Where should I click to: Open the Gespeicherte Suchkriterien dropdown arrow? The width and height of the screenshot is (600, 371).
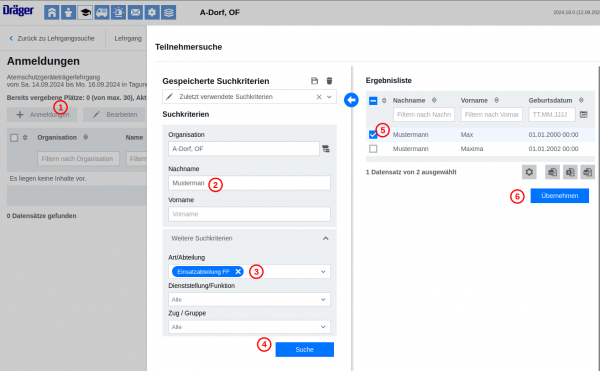(x=329, y=97)
